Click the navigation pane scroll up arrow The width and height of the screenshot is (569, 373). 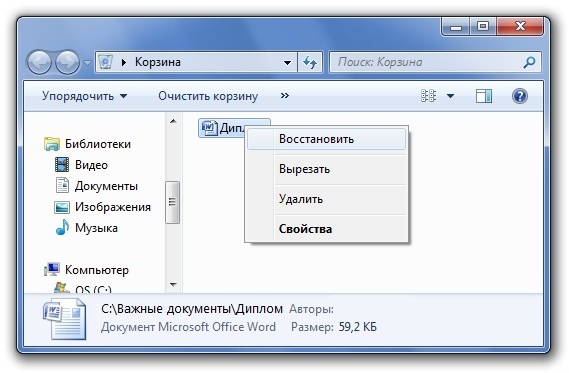[173, 121]
